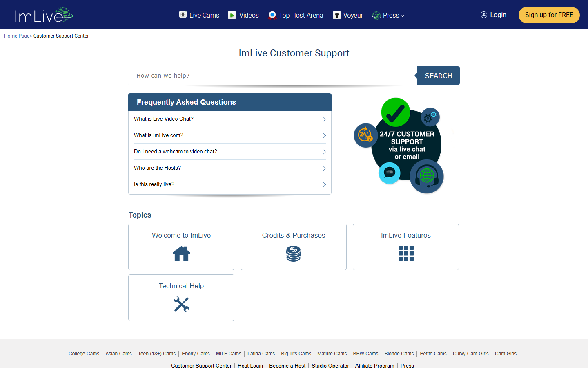Click the How can we help search field
Image resolution: width=588 pixels, height=368 pixels.
point(273,76)
